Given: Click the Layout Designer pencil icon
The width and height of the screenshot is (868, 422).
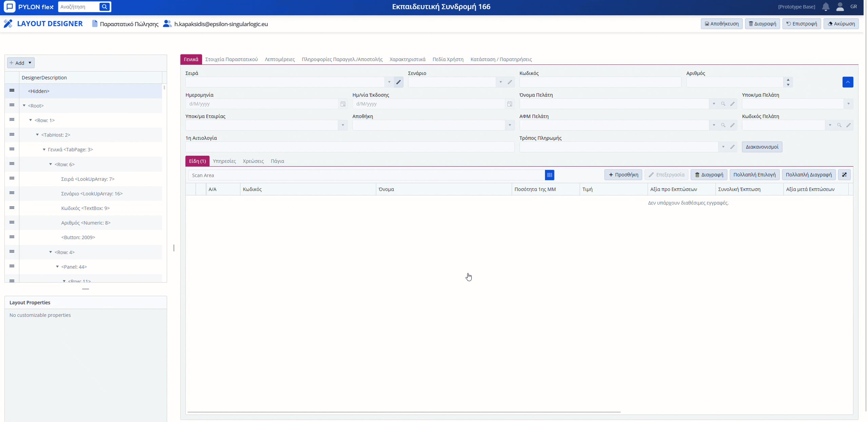Looking at the screenshot, I should 8,24.
